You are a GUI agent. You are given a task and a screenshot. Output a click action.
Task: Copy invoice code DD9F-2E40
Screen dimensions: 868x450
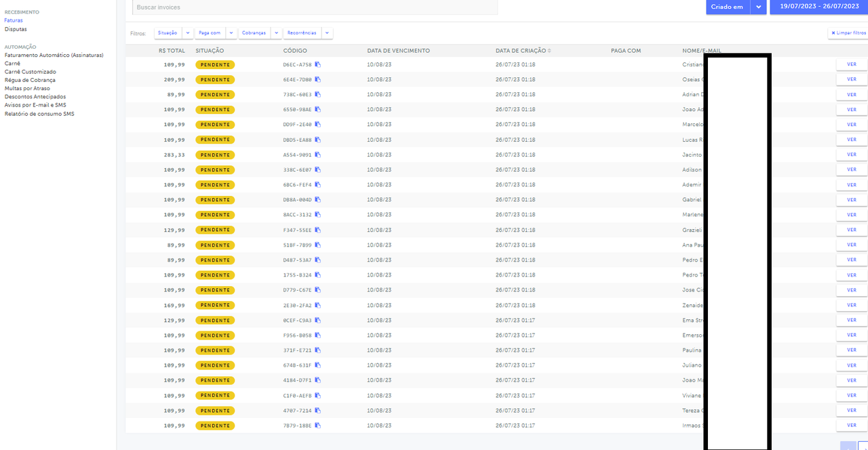318,125
